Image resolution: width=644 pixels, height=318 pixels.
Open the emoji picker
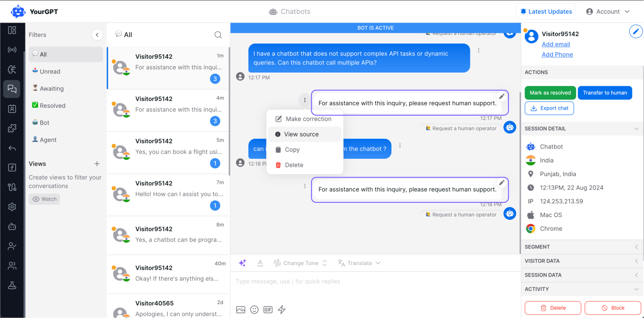254,309
